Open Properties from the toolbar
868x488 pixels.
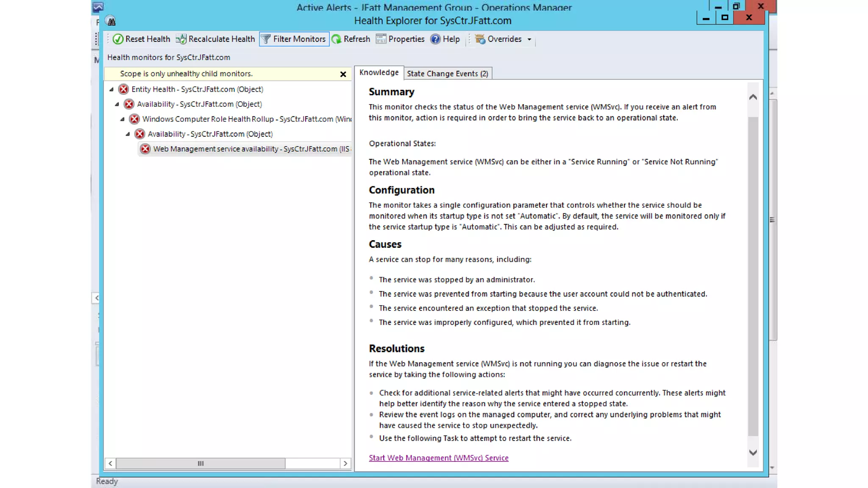(400, 39)
